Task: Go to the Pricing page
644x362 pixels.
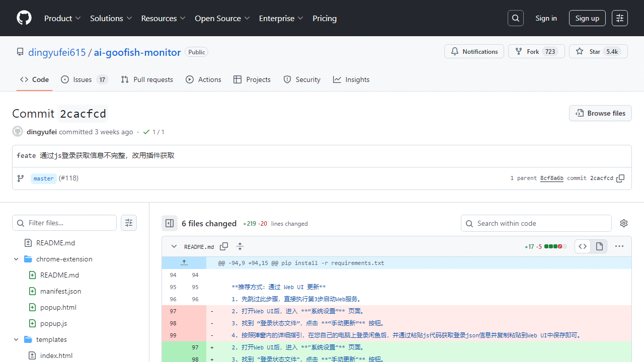Action: (325, 18)
